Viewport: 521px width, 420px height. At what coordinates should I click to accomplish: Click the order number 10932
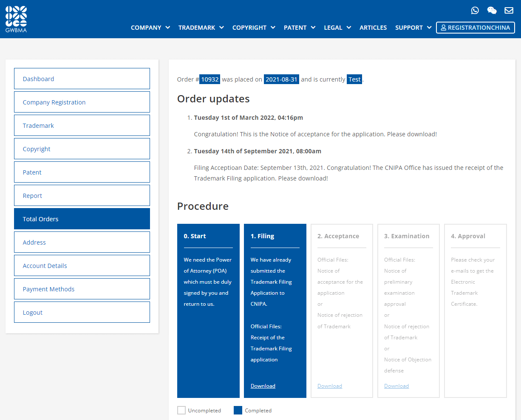210,79
